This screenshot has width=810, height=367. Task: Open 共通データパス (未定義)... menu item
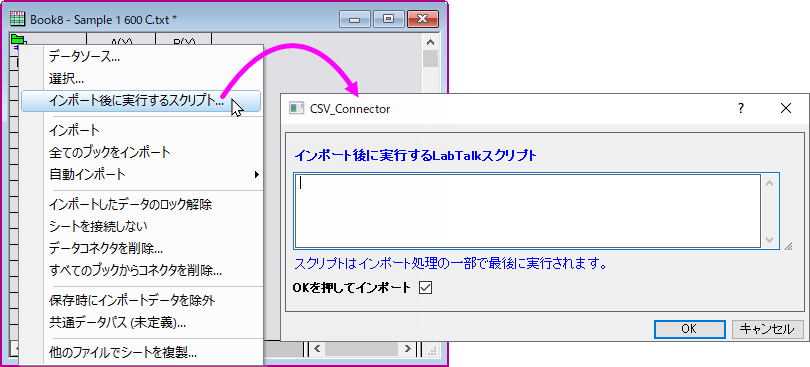(141, 323)
